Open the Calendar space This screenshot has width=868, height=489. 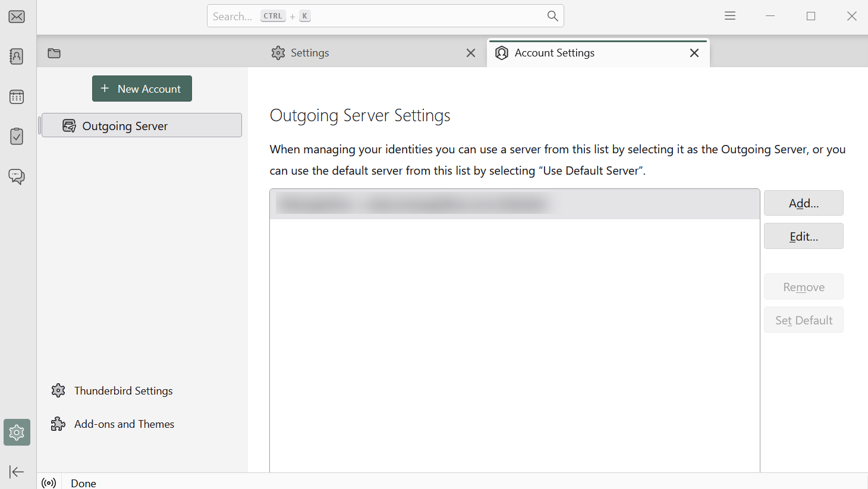[17, 97]
